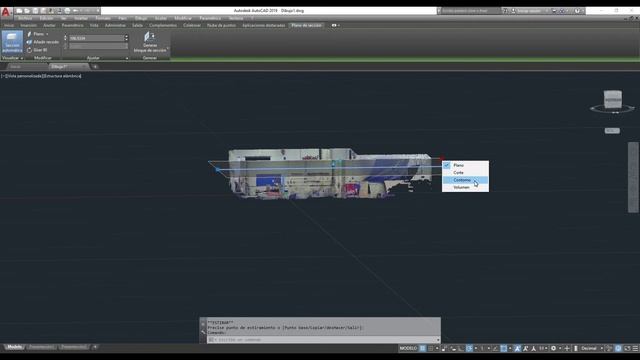
Task: Select Contorno in the context menu
Action: click(465, 180)
